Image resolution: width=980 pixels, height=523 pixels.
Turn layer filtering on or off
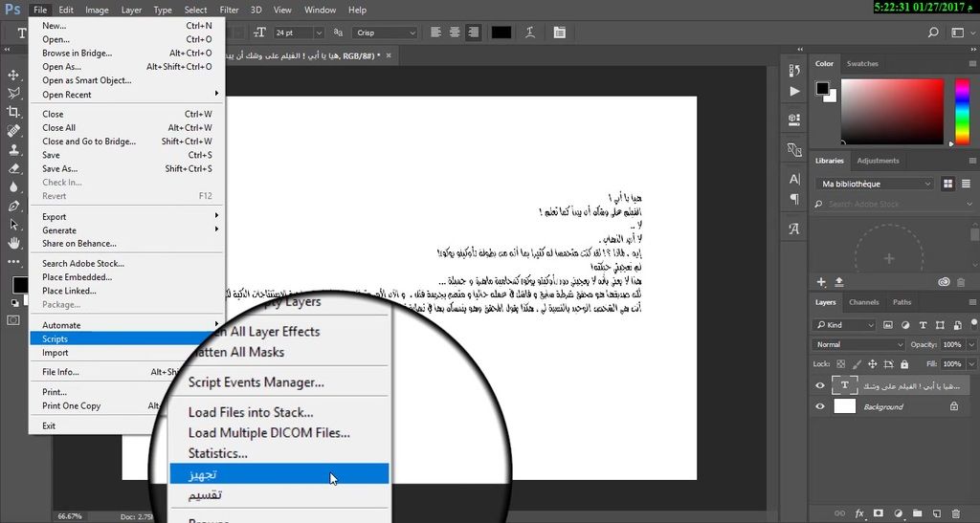[973, 323]
